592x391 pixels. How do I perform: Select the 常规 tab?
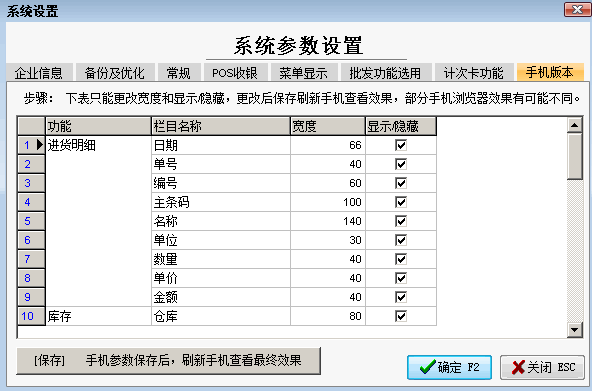179,72
